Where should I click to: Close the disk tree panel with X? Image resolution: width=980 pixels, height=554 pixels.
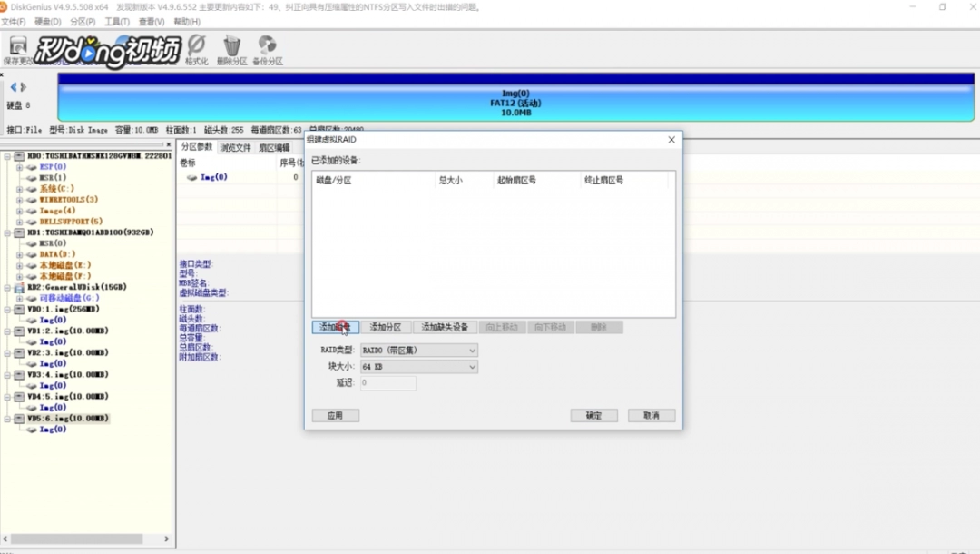click(168, 145)
